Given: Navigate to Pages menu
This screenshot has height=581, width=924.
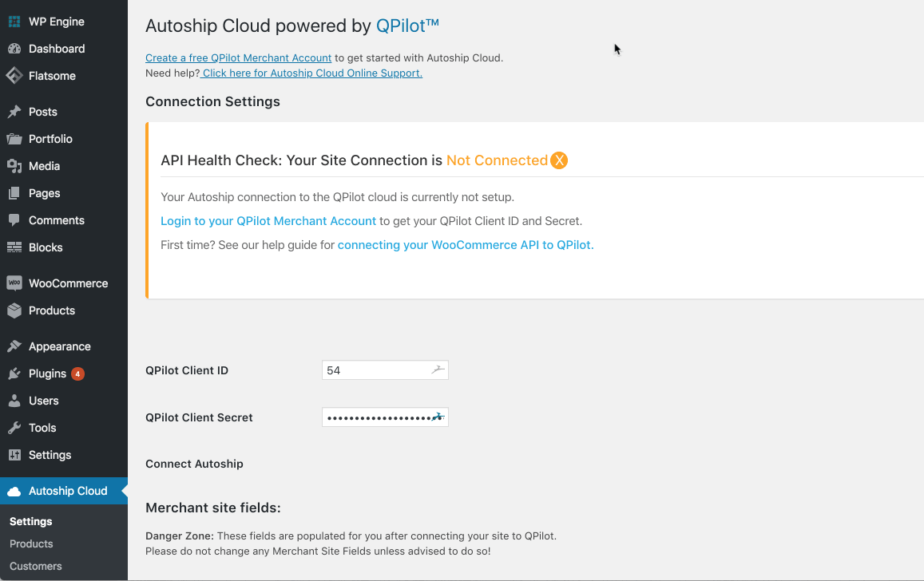Looking at the screenshot, I should pos(44,193).
